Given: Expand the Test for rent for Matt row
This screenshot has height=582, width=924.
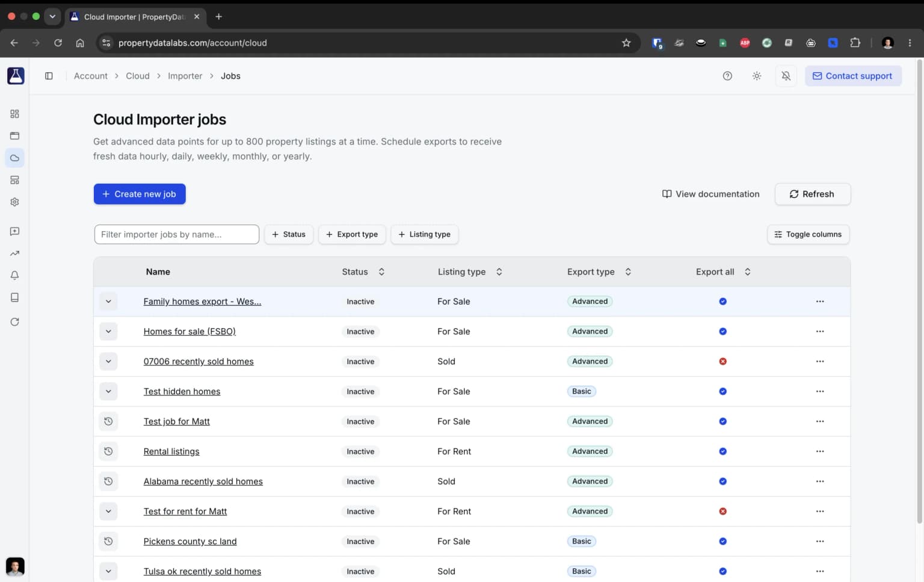Looking at the screenshot, I should (x=108, y=512).
